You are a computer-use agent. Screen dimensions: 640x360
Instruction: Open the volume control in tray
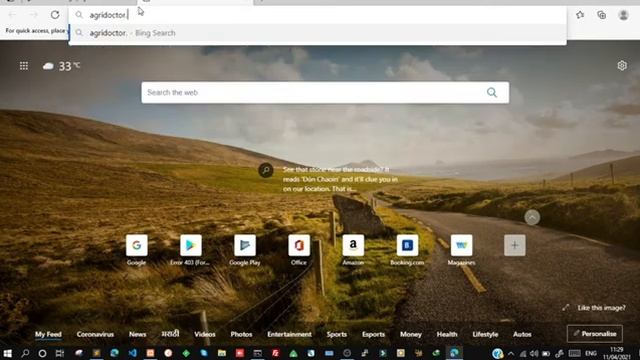pyautogui.click(x=534, y=353)
